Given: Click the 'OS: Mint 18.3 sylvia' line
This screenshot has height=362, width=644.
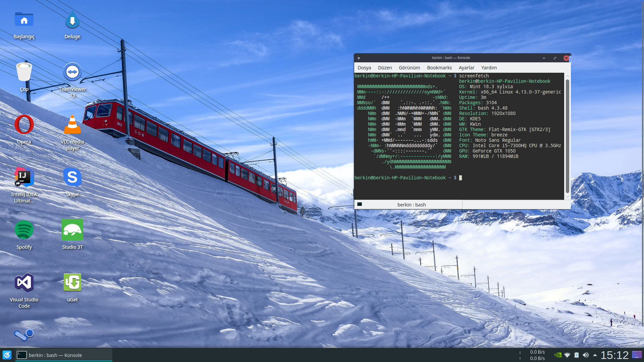Looking at the screenshot, I should click(x=486, y=86).
